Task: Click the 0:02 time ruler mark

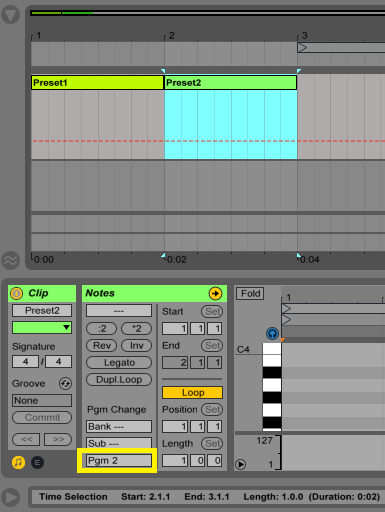Action: (177, 259)
